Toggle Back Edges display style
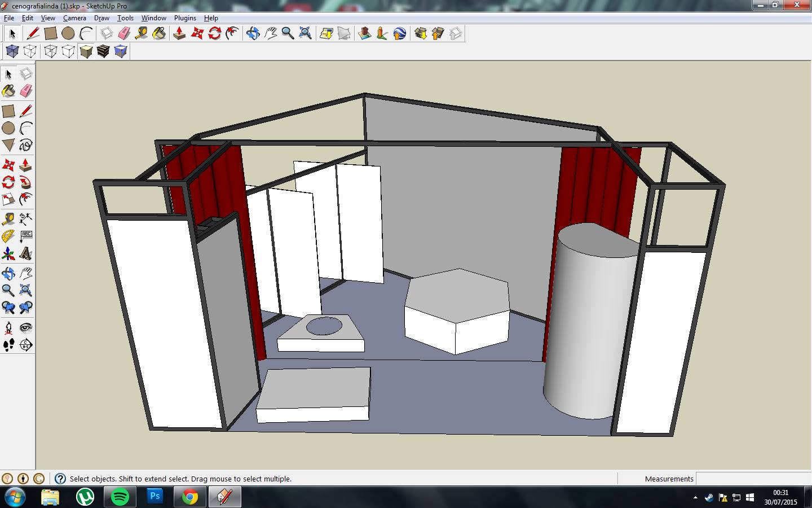Screen dimensions: 812x508 [x=30, y=52]
